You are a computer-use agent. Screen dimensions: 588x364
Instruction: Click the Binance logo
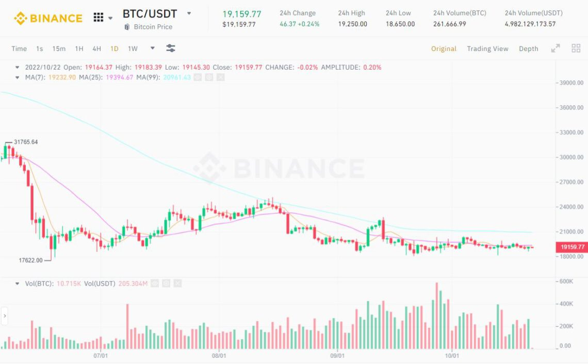point(47,19)
